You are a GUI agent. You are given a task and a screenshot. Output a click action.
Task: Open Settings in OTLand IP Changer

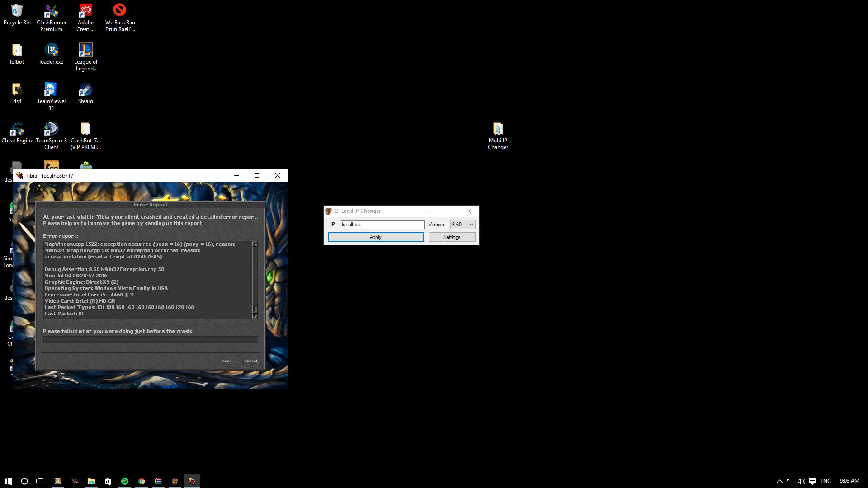pos(452,237)
